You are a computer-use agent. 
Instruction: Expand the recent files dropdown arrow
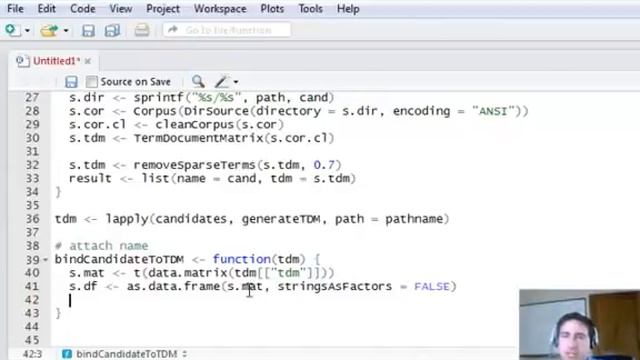coord(66,31)
